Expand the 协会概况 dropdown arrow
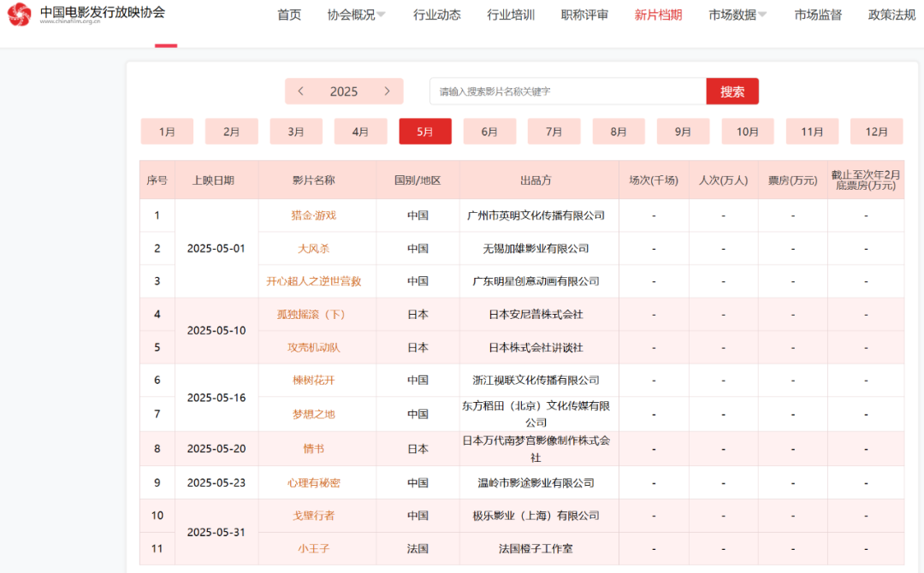 coord(382,15)
